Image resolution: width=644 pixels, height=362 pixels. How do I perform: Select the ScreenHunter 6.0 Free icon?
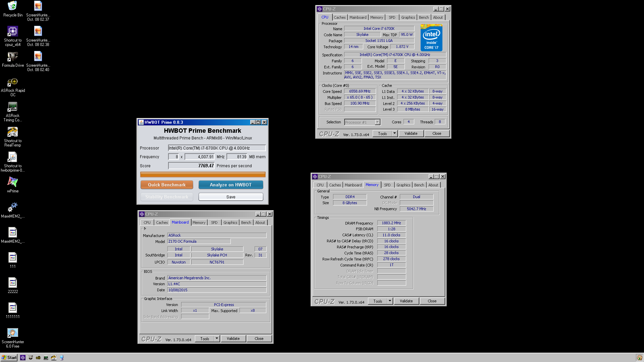point(13,338)
